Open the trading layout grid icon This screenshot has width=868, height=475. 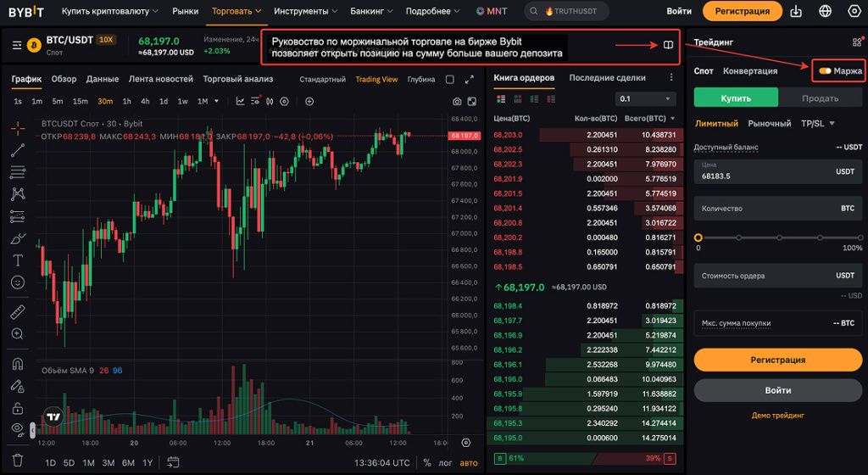click(x=857, y=42)
